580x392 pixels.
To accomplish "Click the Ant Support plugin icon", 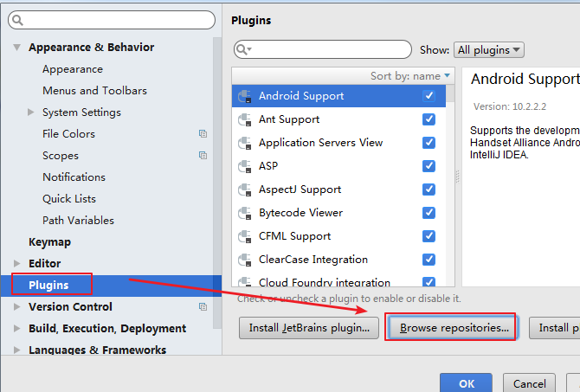I will (x=245, y=119).
